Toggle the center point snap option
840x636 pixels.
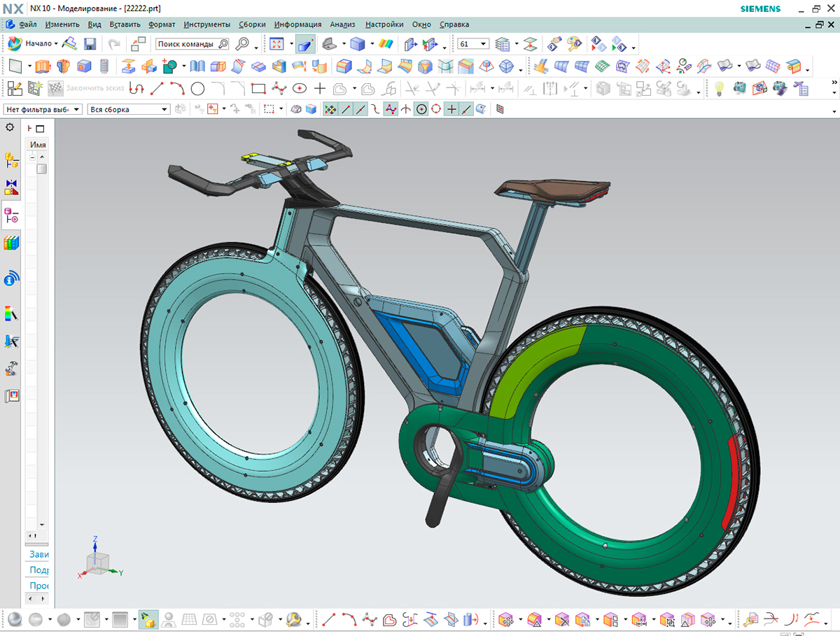click(421, 109)
